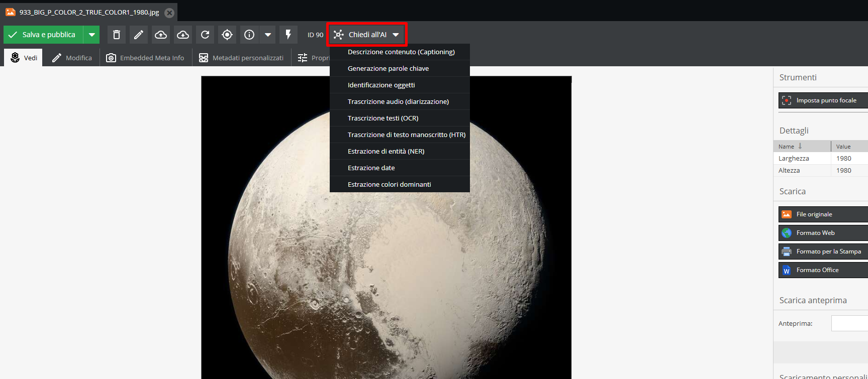The image size is (868, 379).
Task: Click the Altezza value 1980 cell
Action: click(849, 170)
